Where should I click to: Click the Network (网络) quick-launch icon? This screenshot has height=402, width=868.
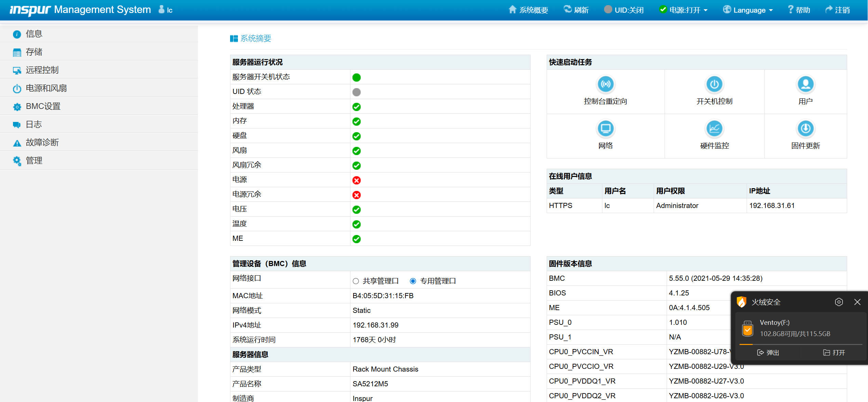coord(605,129)
